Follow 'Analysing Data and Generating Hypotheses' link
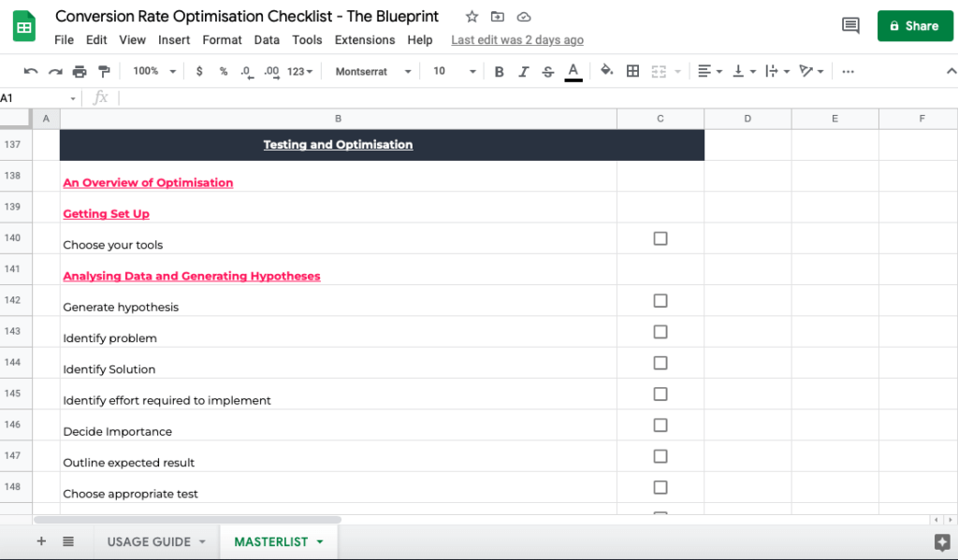The image size is (958, 560). pyautogui.click(x=192, y=276)
